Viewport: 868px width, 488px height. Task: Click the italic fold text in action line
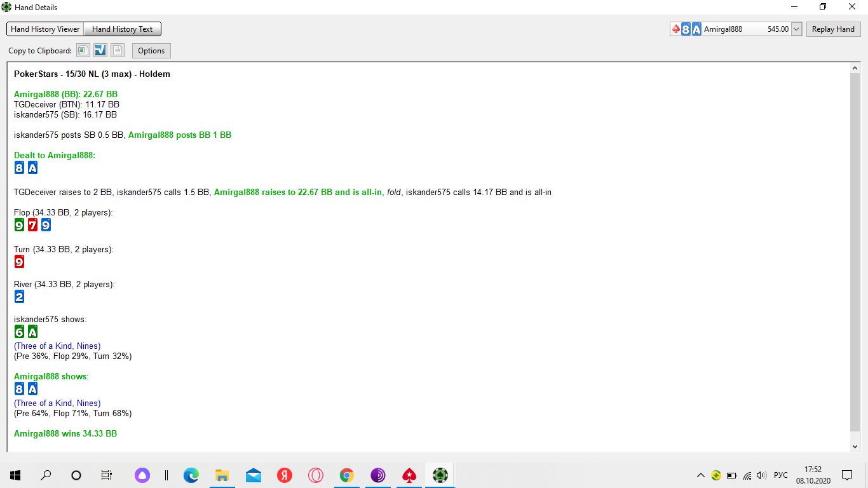coord(394,193)
